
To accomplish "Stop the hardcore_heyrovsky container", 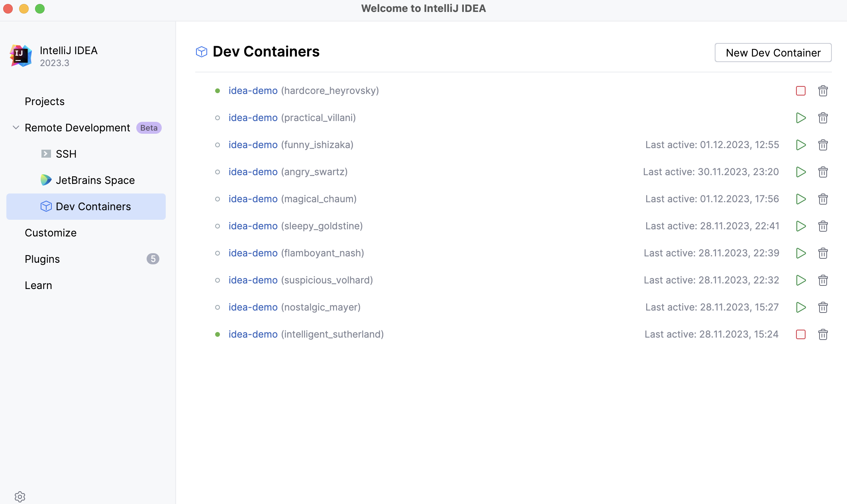I will tap(801, 91).
